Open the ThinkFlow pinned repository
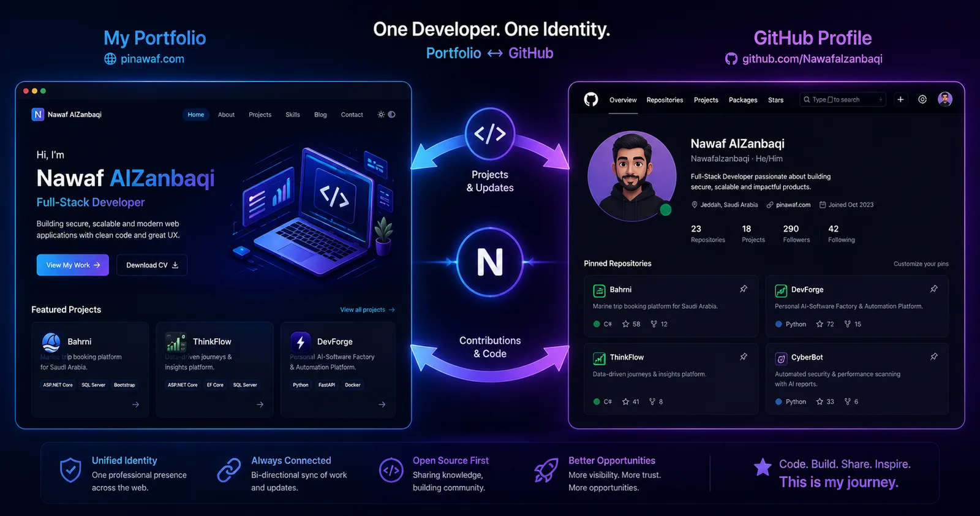Screen dimensions: 980x516 click(627, 357)
